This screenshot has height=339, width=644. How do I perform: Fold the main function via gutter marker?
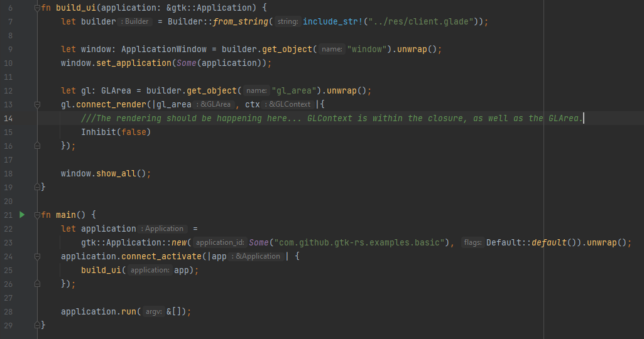click(x=37, y=215)
